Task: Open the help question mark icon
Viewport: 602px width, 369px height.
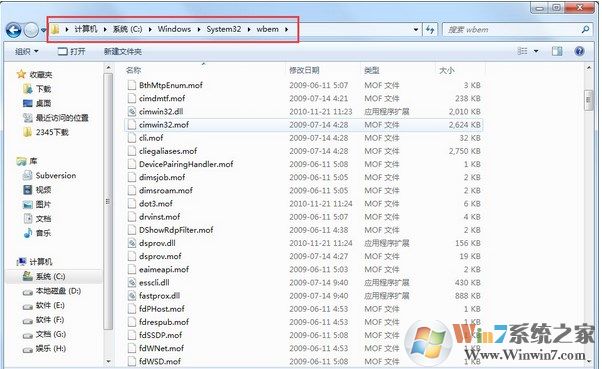Action: pyautogui.click(x=579, y=51)
